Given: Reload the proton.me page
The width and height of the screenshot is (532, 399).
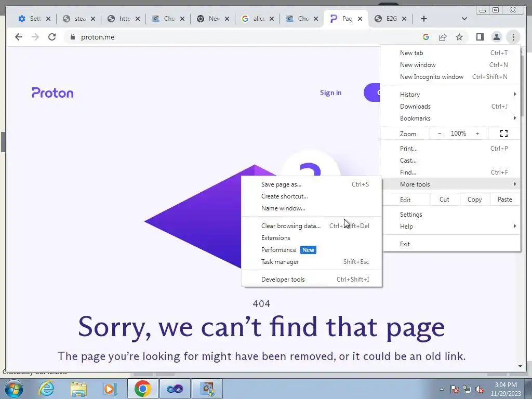Looking at the screenshot, I should (x=52, y=37).
